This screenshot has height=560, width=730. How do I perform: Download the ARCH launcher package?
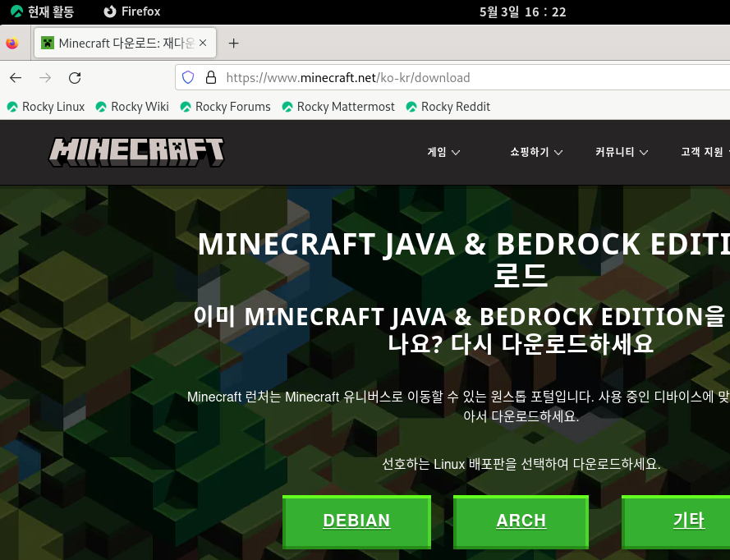click(521, 522)
